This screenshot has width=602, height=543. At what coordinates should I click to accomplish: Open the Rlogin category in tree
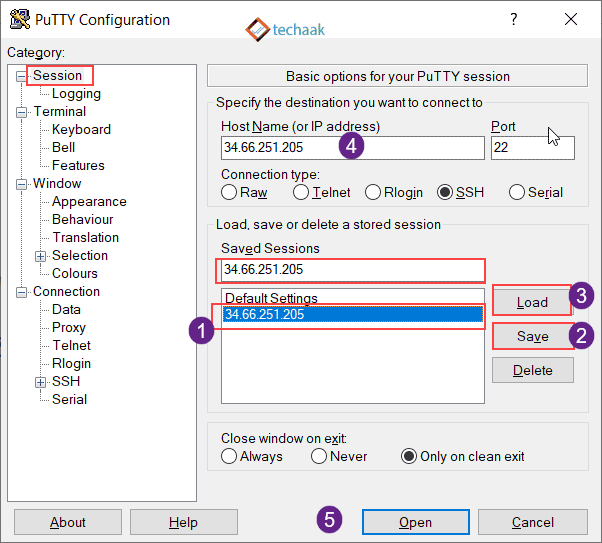click(71, 364)
